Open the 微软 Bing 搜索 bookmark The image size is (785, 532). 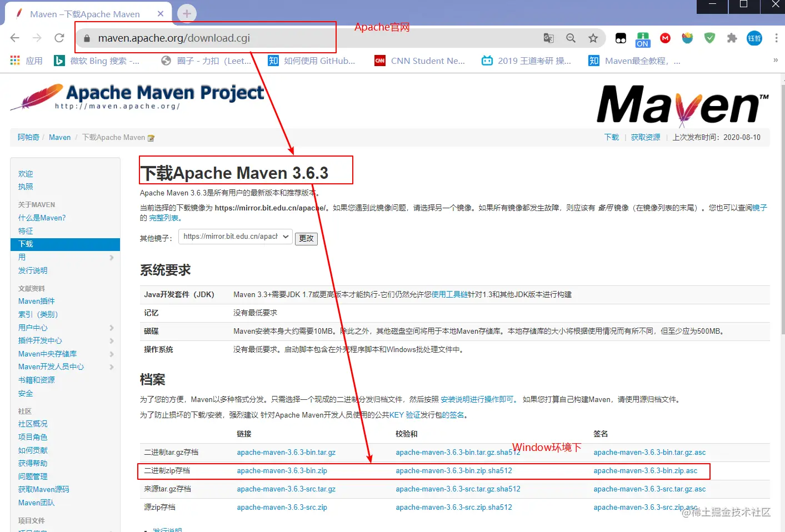97,61
